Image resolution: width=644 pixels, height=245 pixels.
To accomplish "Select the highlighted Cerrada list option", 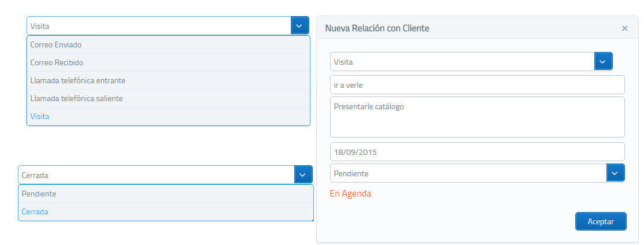I will [x=166, y=211].
